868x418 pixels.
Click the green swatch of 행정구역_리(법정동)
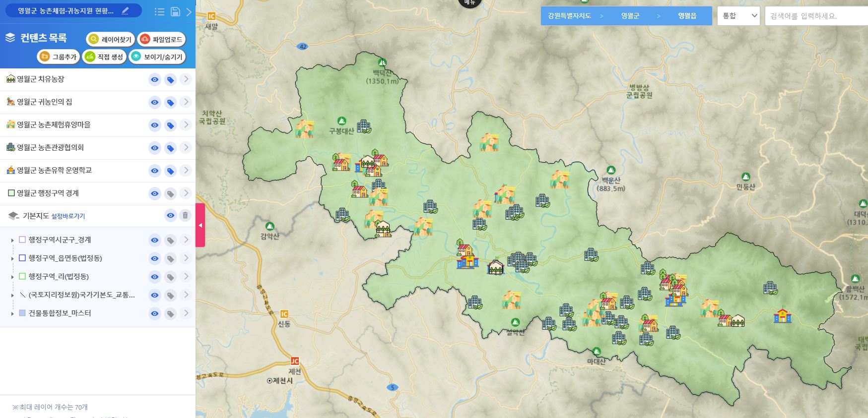22,277
